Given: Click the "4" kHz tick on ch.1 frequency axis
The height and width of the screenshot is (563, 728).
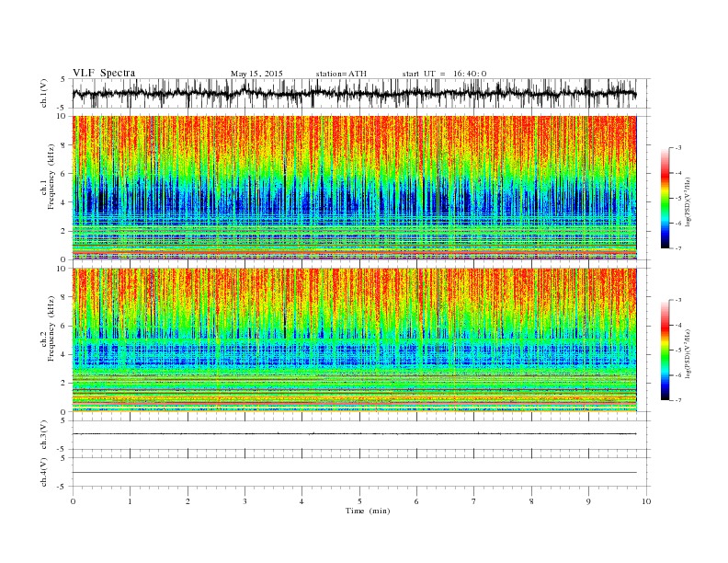Looking at the screenshot, I should 64,202.
